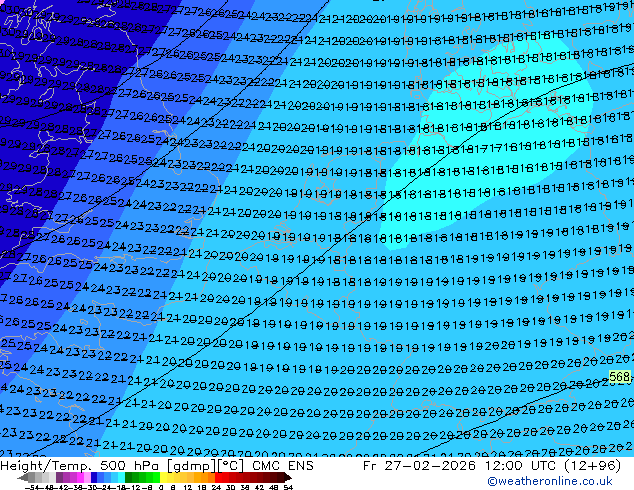
Task: Click the cyan swatch in the temperature legend
Action: (x=121, y=477)
